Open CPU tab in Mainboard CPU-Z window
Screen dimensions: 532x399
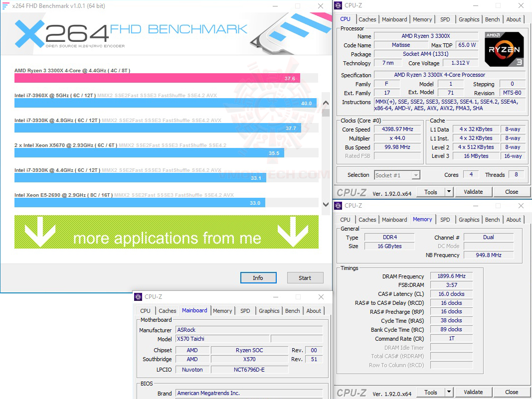pos(145,311)
